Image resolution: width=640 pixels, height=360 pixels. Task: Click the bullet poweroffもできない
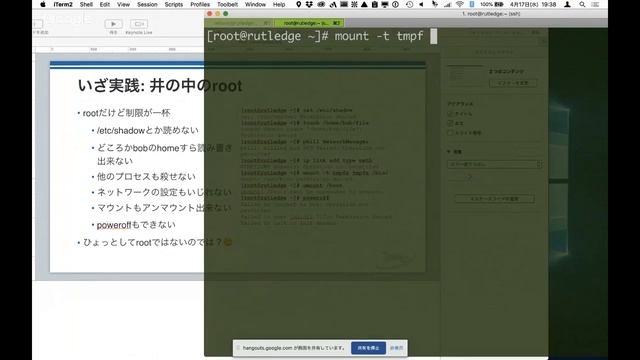(x=136, y=224)
